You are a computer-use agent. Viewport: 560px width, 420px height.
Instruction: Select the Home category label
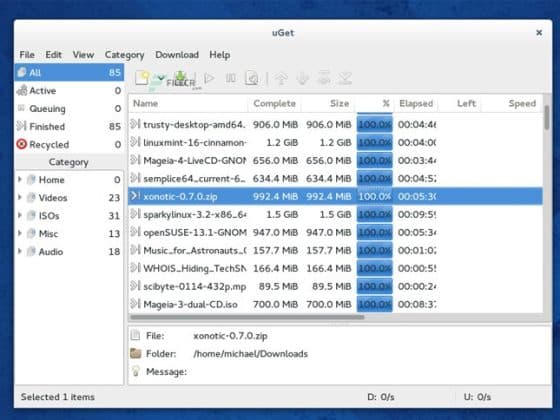(51, 180)
